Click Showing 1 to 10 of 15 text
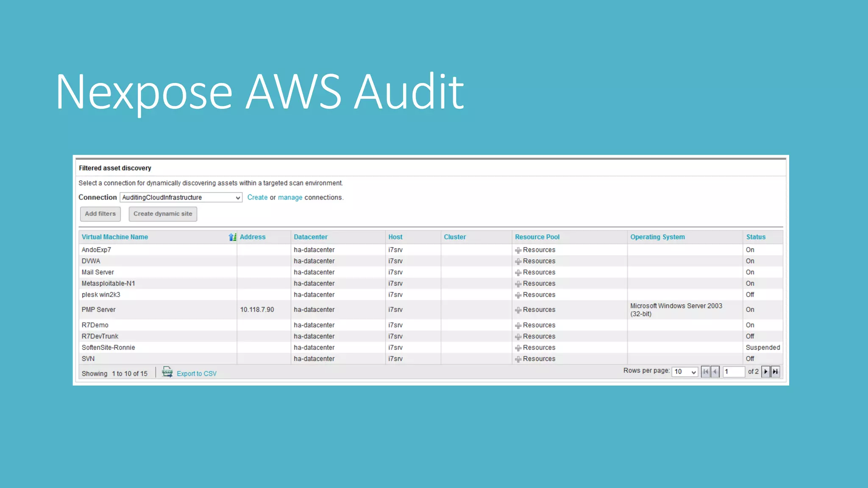Viewport: 868px width, 488px height. click(114, 374)
